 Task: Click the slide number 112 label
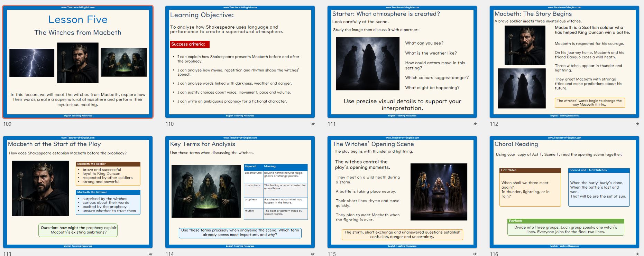(x=494, y=124)
